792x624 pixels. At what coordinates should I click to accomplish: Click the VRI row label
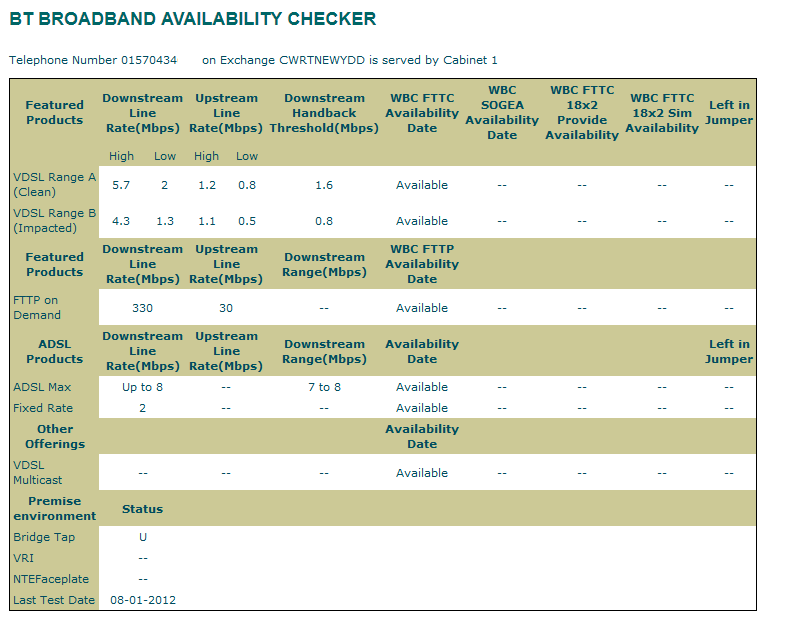pos(23,558)
